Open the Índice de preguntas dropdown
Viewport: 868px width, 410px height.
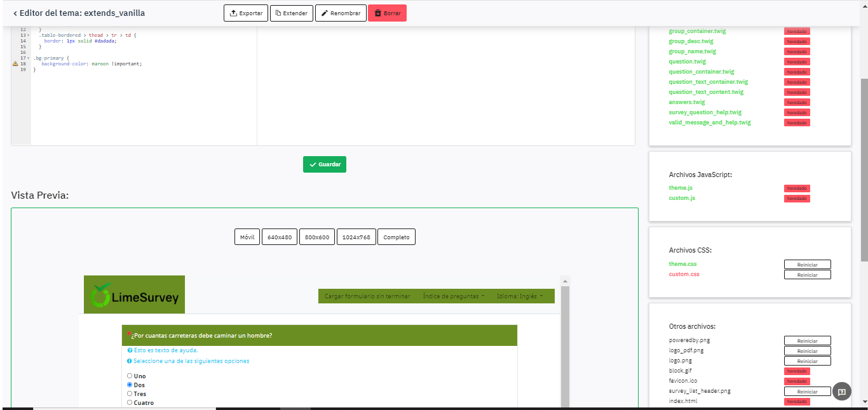(454, 296)
